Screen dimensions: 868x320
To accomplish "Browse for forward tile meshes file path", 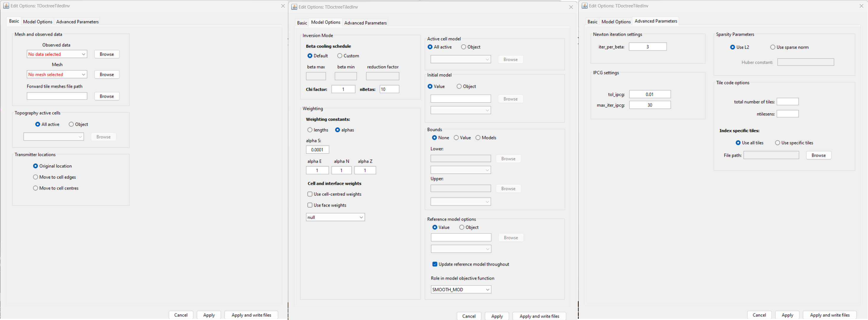I will click(107, 96).
